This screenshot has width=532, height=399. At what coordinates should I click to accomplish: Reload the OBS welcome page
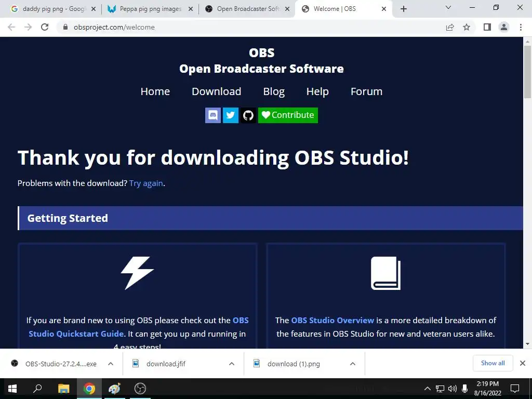[x=45, y=27]
